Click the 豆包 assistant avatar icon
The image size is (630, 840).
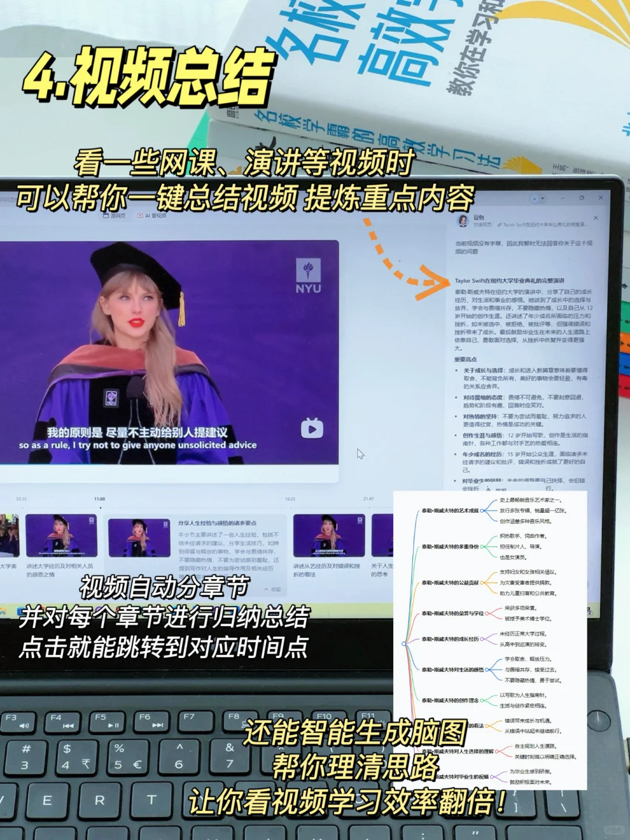click(x=464, y=218)
